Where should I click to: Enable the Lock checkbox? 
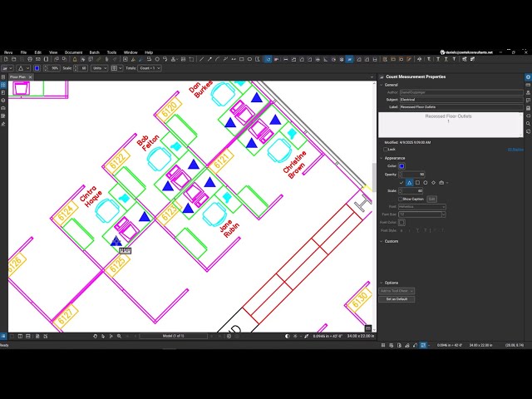[x=385, y=150]
